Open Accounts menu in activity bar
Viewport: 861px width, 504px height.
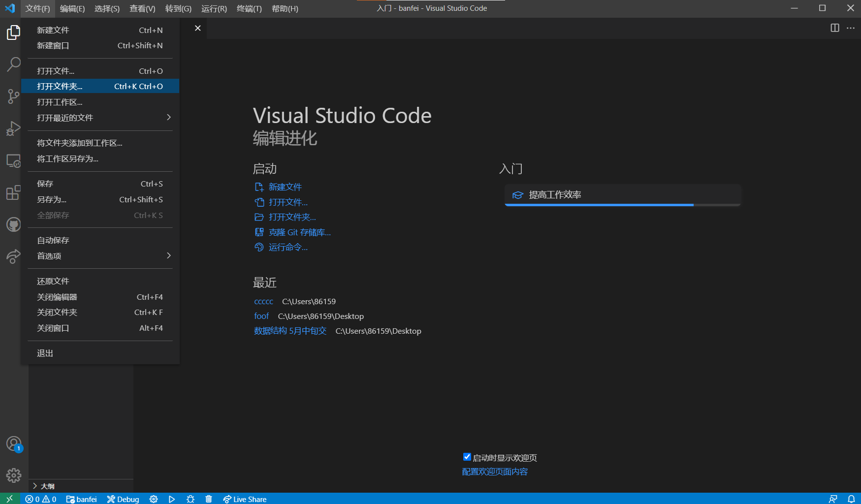(x=14, y=444)
